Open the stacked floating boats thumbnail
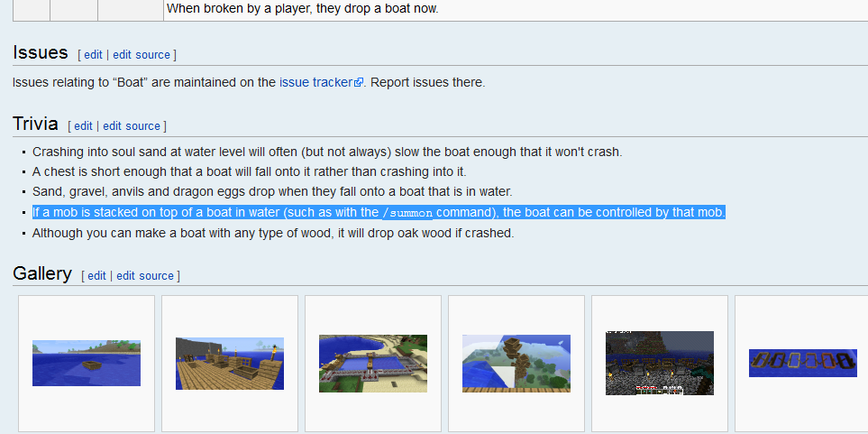The width and height of the screenshot is (868, 434). [516, 364]
